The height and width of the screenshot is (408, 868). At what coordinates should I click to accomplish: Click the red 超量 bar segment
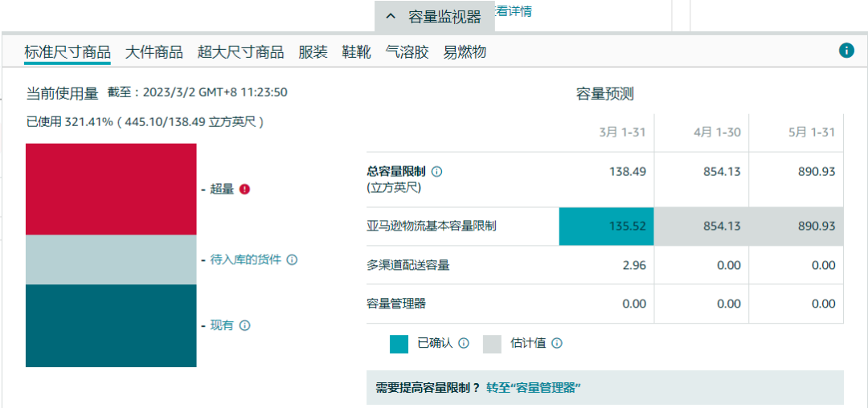pyautogui.click(x=111, y=190)
